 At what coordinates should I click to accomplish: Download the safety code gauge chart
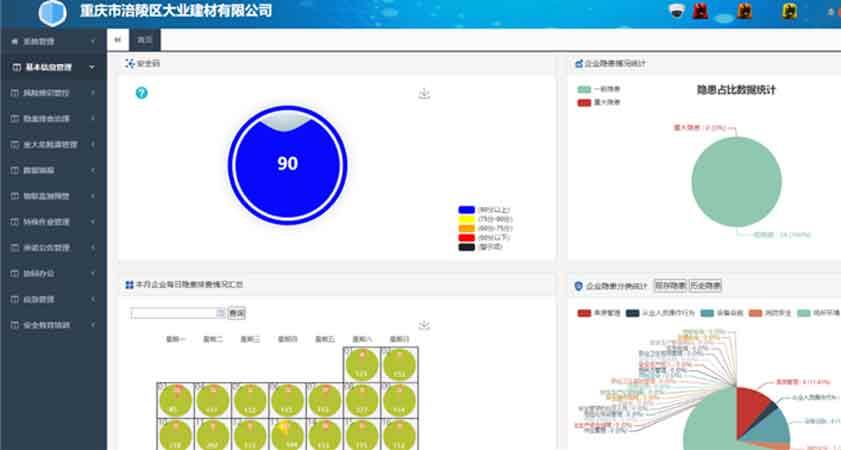(424, 94)
